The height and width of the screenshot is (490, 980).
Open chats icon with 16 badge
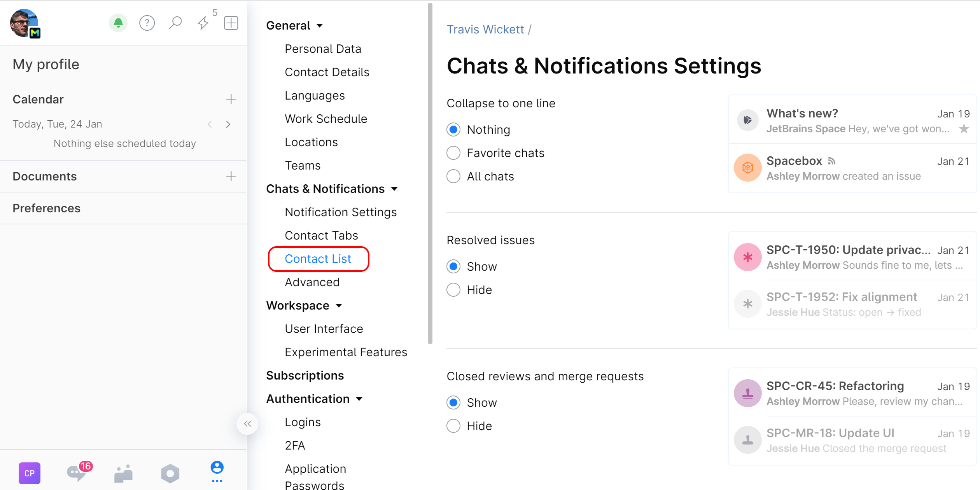pyautogui.click(x=77, y=473)
